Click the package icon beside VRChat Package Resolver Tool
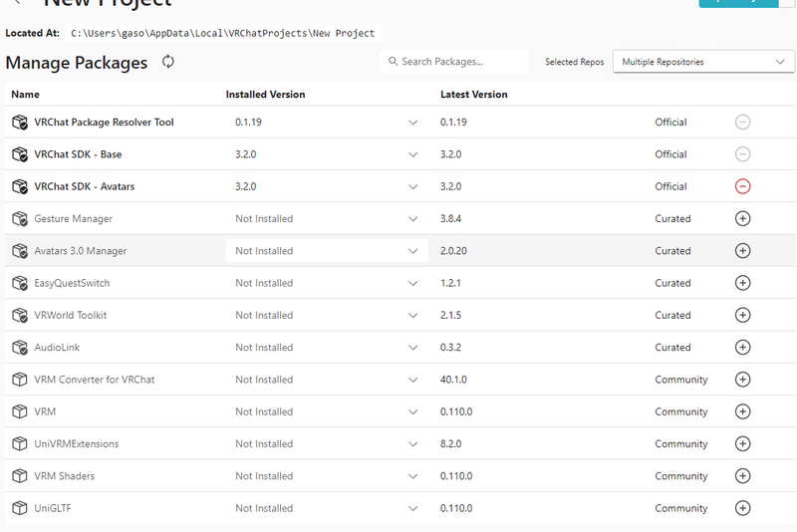The image size is (797, 532). point(20,122)
